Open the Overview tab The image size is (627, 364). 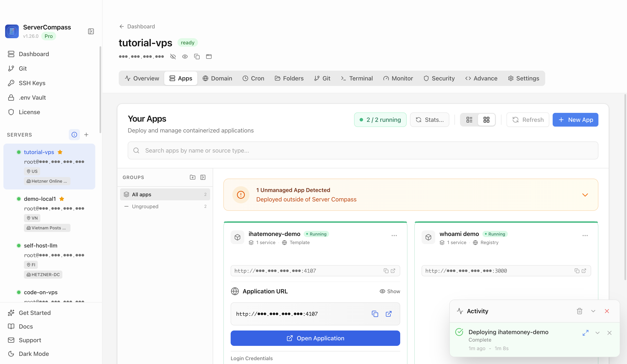pyautogui.click(x=142, y=78)
